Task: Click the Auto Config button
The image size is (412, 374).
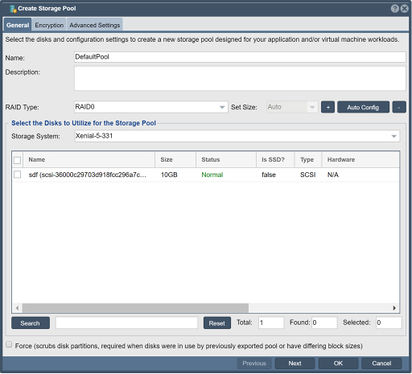Action: tap(363, 107)
